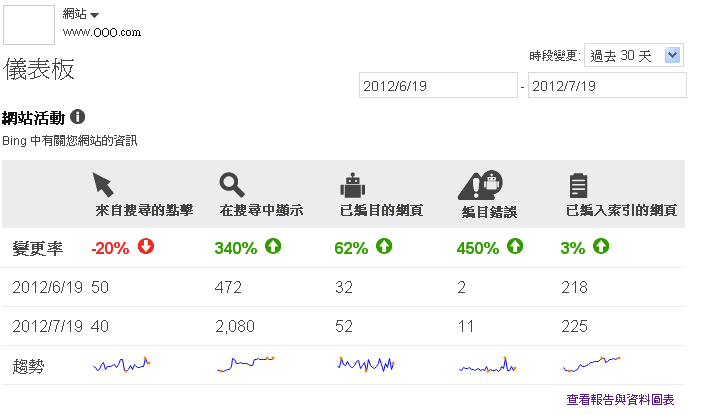Click the magnifier icon above 在搜尋中顯示
The height and width of the screenshot is (415, 701).
point(231,184)
